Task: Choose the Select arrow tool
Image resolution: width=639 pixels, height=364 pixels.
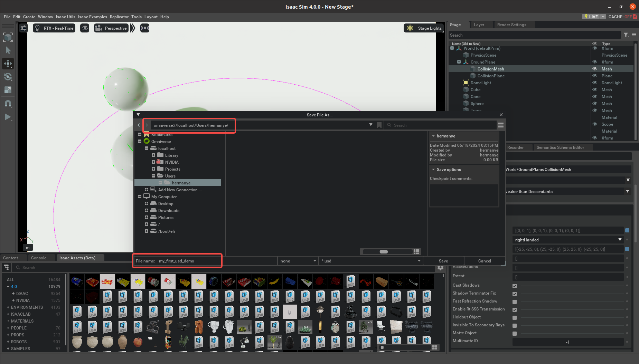Action: pos(8,50)
